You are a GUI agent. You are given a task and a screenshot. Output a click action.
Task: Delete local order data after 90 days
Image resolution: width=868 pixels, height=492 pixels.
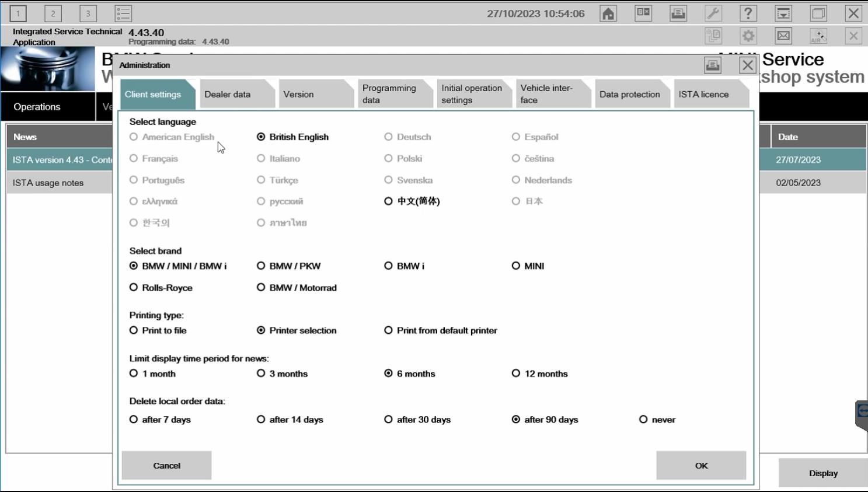click(545, 419)
